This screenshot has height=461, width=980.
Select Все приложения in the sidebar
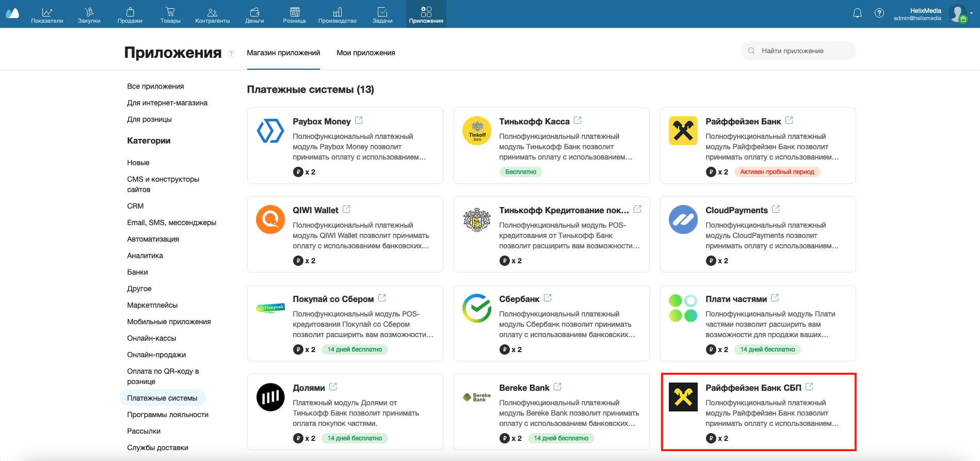tap(155, 86)
